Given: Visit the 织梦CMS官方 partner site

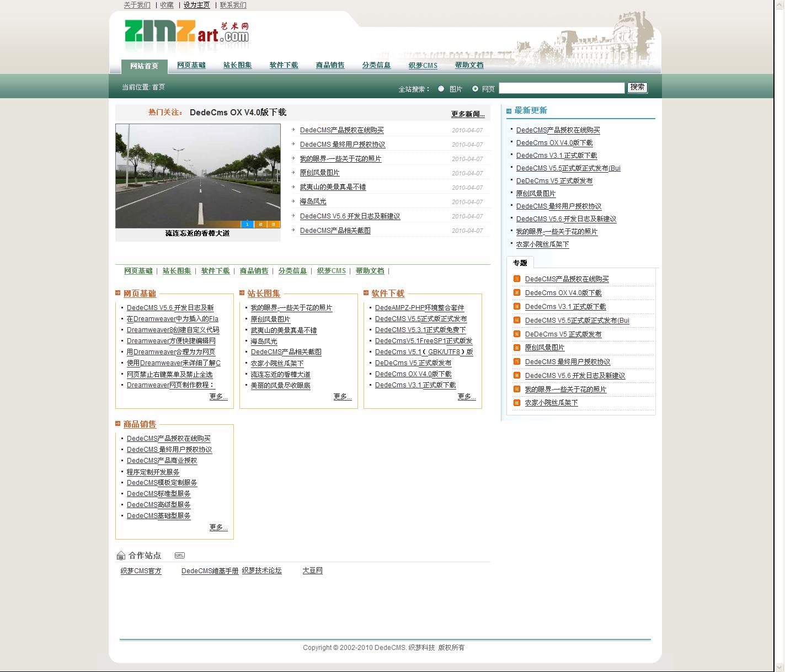Looking at the screenshot, I should [x=141, y=571].
